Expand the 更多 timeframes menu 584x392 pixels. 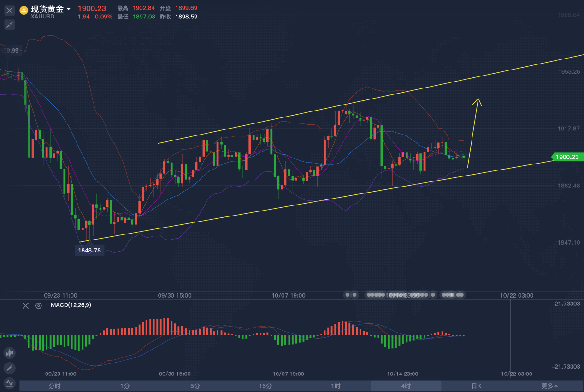549,386
